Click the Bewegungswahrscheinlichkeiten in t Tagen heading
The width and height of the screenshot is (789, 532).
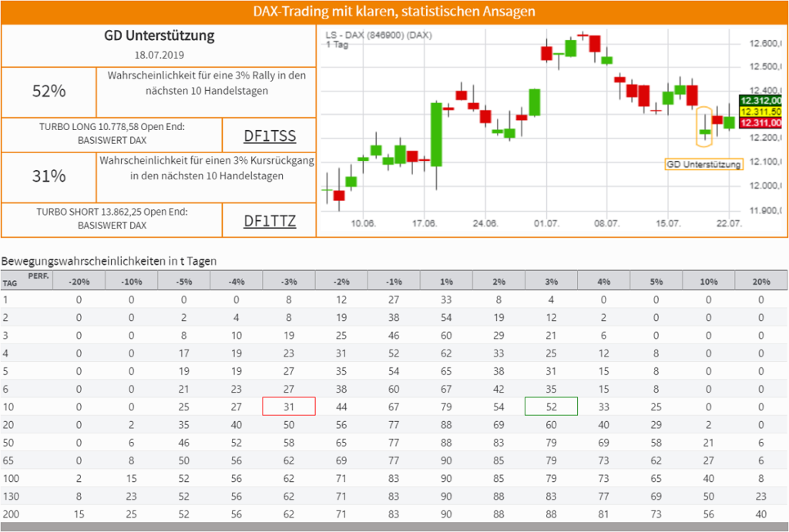[109, 261]
